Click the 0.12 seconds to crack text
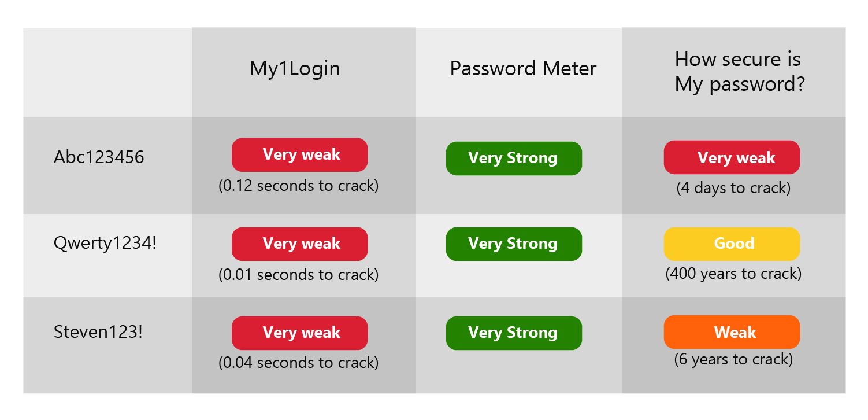Image resolution: width=868 pixels, height=420 pixels. [x=299, y=186]
